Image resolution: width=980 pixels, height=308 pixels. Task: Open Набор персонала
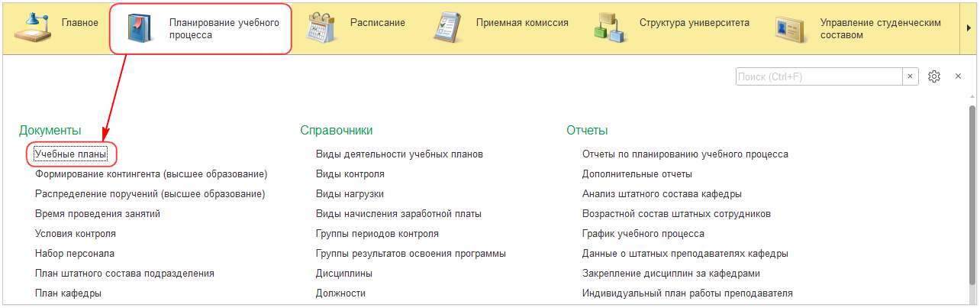(x=75, y=254)
